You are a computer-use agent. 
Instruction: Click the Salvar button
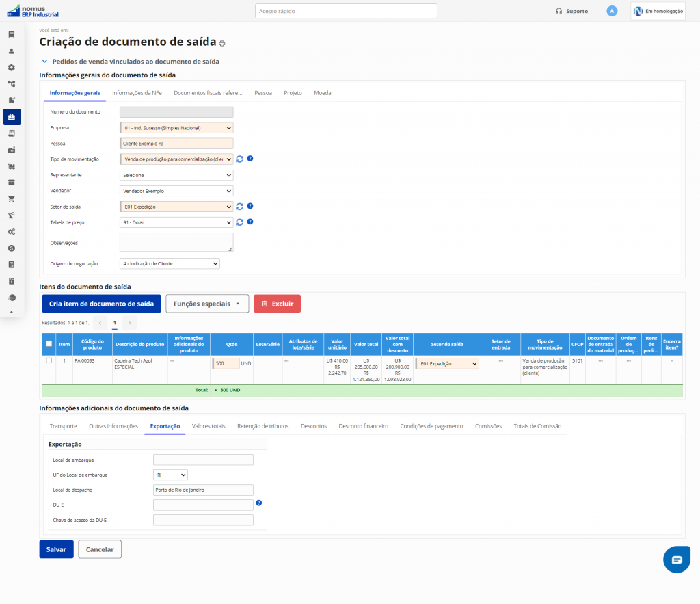tap(56, 549)
